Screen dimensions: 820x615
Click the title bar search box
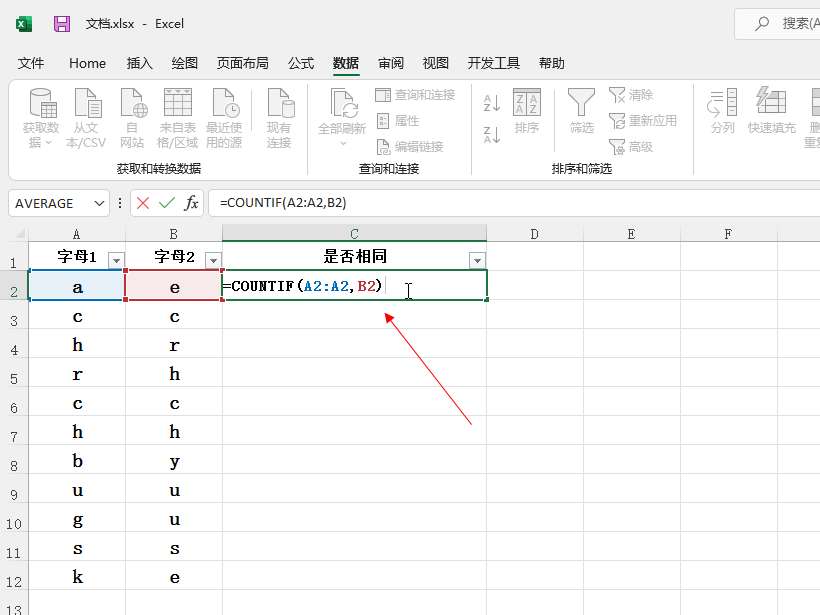tap(778, 24)
